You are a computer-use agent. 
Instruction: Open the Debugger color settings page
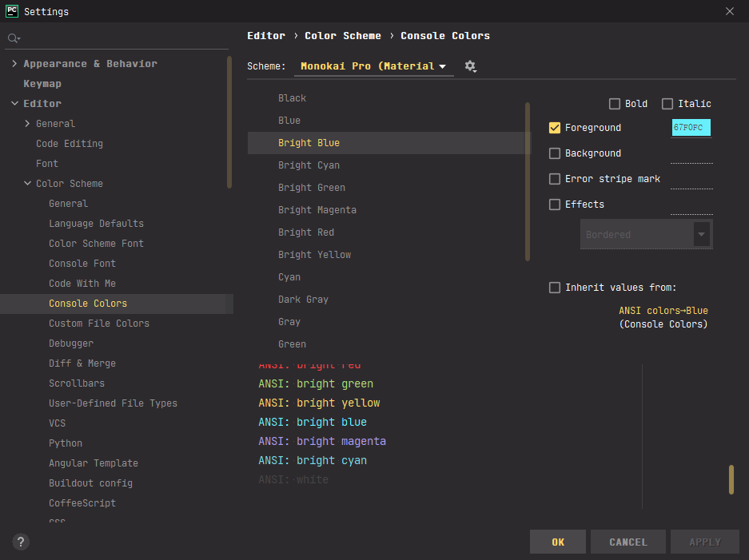71,344
